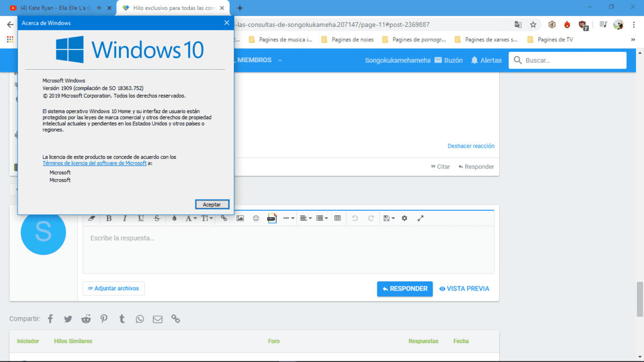Open the flame extension icon

tap(567, 25)
